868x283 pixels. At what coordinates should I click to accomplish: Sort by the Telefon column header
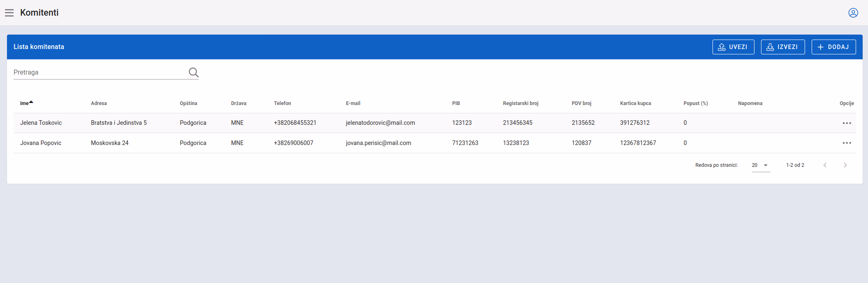tap(282, 103)
